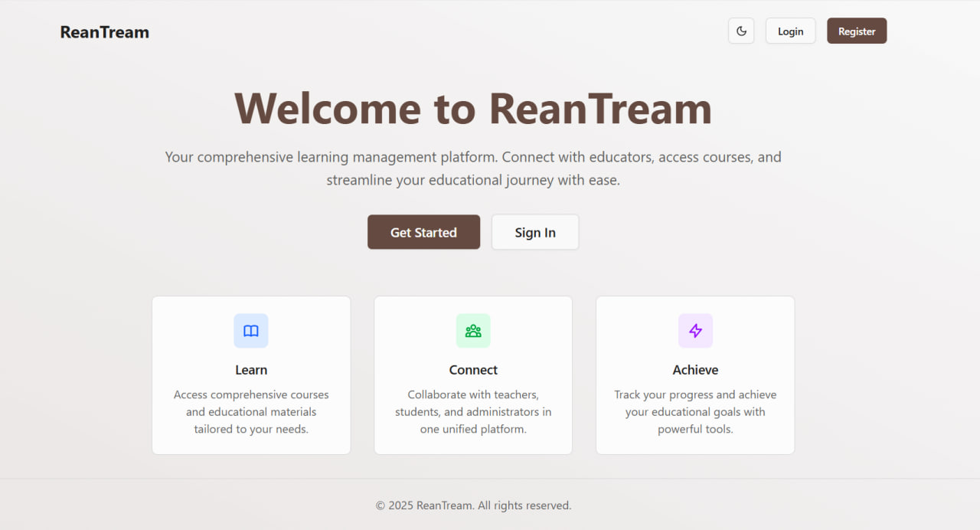Image resolution: width=980 pixels, height=530 pixels.
Task: Click the Register button
Action: pos(857,31)
